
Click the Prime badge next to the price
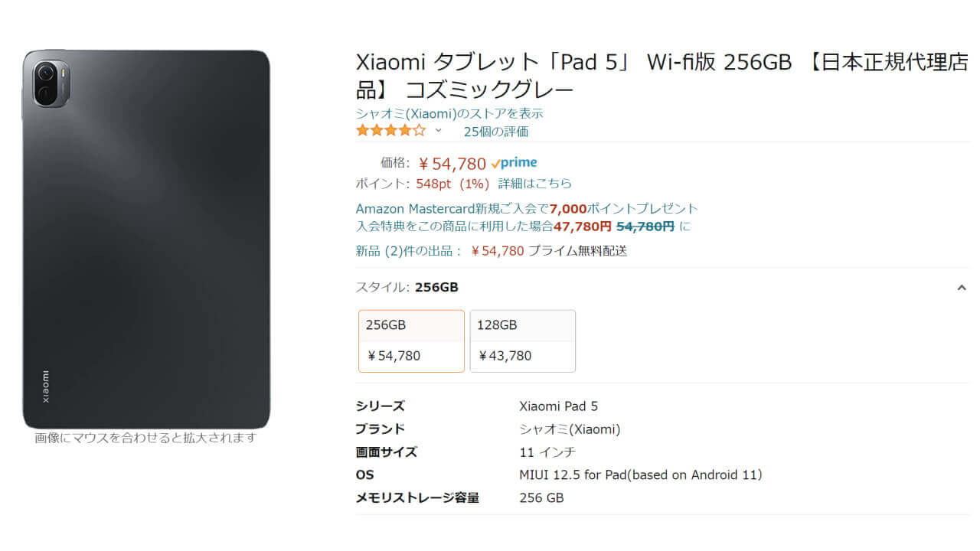pos(514,162)
